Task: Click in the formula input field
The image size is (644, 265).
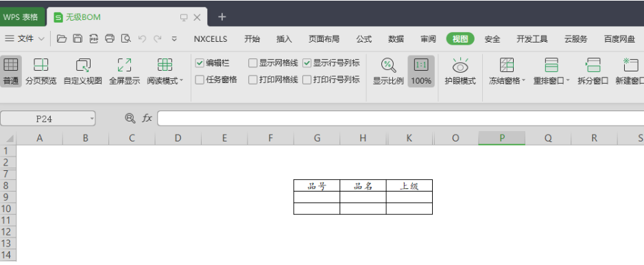Action: pos(401,118)
